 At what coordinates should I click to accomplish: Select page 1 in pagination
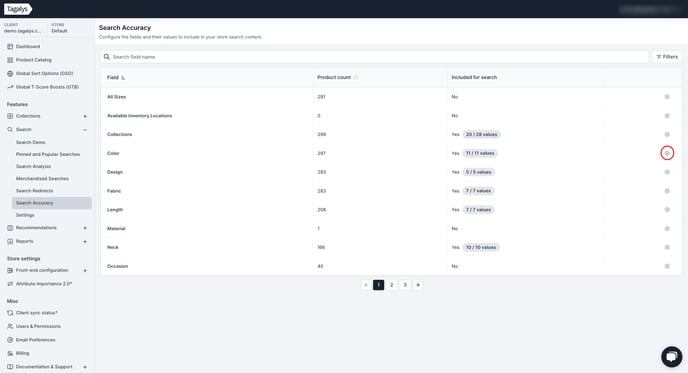378,285
